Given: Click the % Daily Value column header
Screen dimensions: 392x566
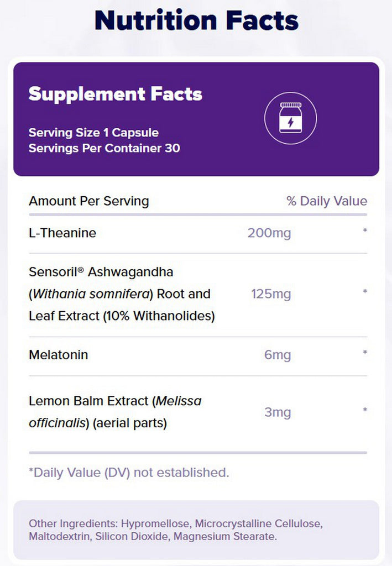Looking at the screenshot, I should click(327, 201).
